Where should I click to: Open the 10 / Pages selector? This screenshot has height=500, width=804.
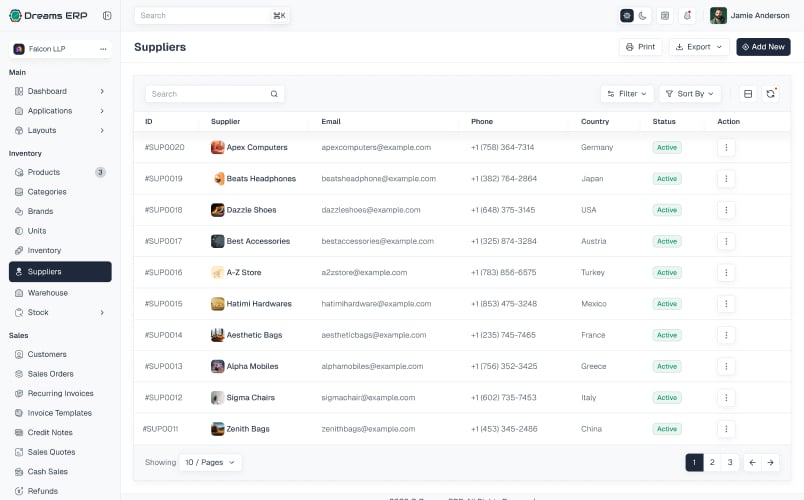[x=210, y=462]
